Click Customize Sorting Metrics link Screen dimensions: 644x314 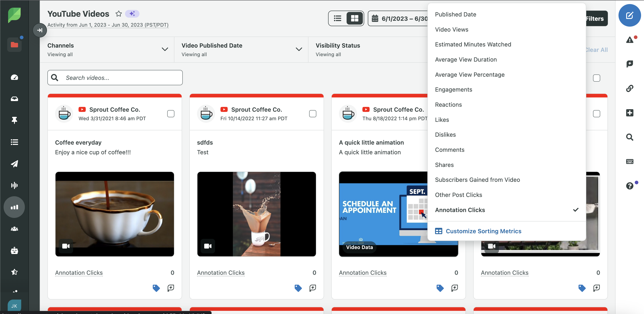[483, 231]
